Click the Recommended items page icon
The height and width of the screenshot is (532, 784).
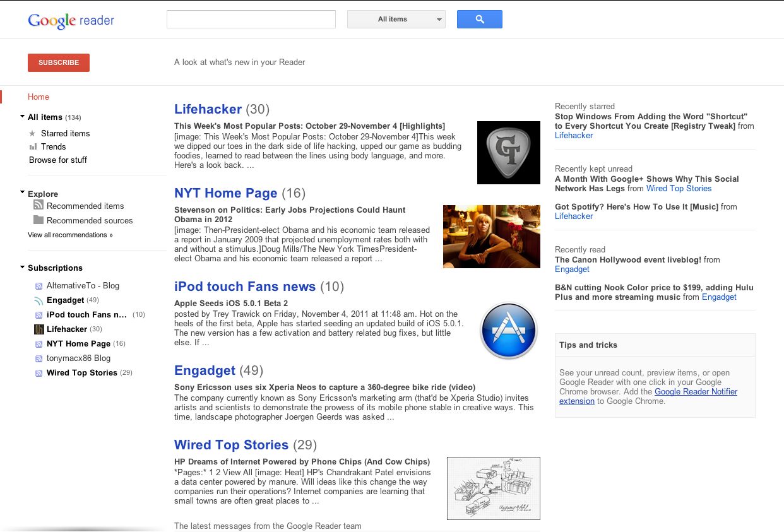point(39,206)
